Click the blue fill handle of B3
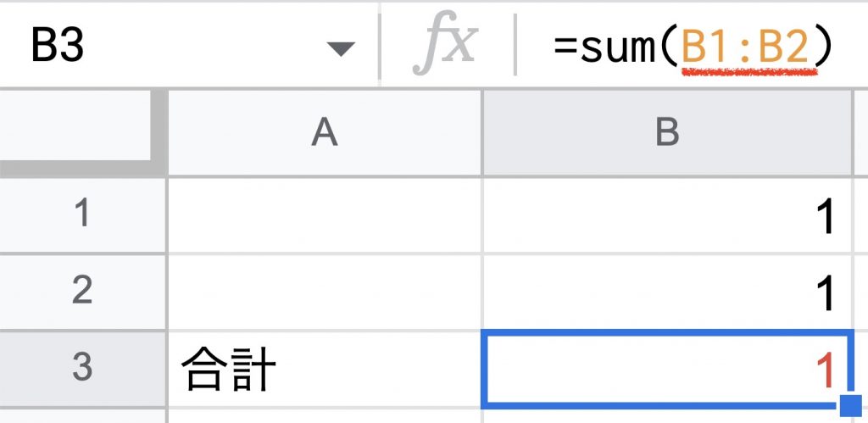Viewport: 868px width, 423px height. (x=849, y=405)
